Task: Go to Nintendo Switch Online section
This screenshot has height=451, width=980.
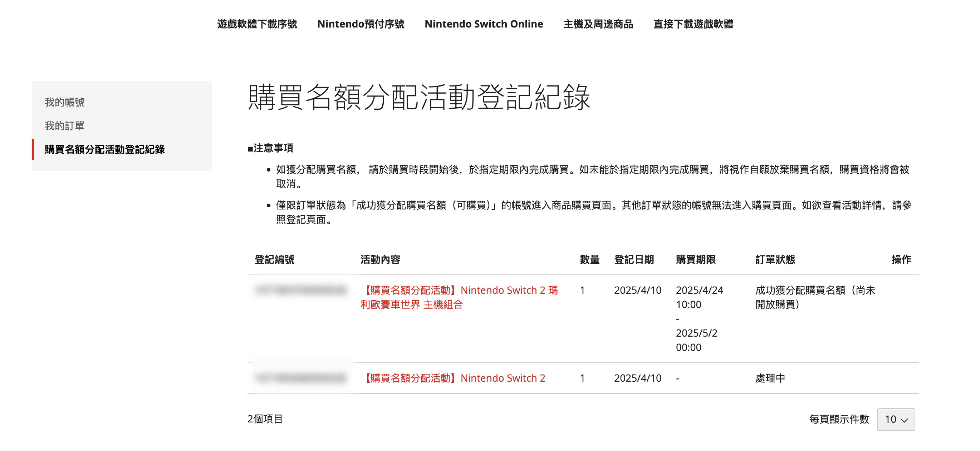Action: point(484,24)
